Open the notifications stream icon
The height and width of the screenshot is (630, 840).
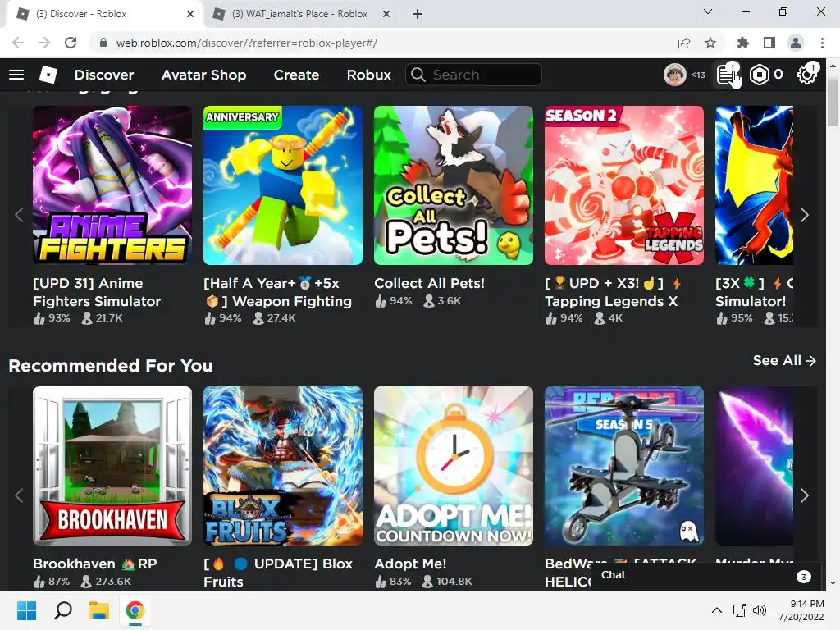point(727,75)
